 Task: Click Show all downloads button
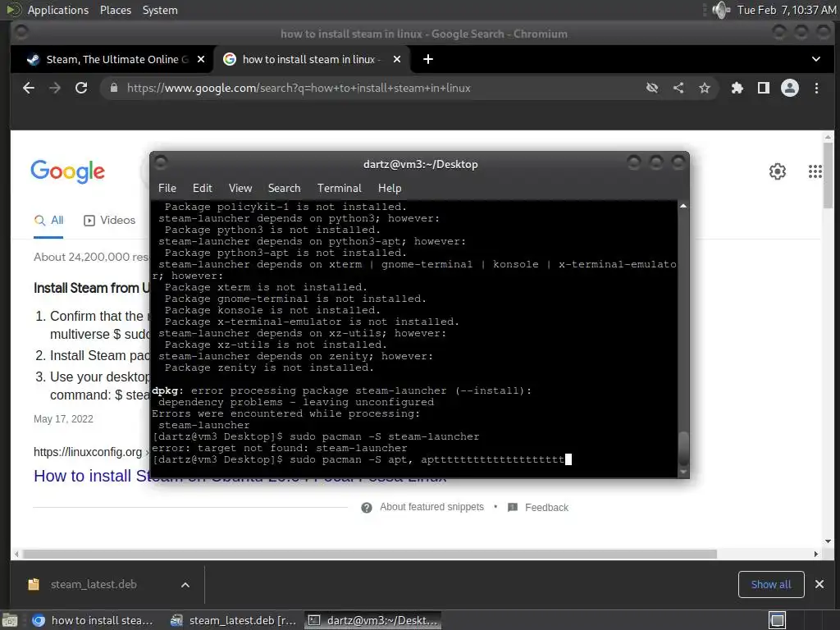(x=771, y=584)
